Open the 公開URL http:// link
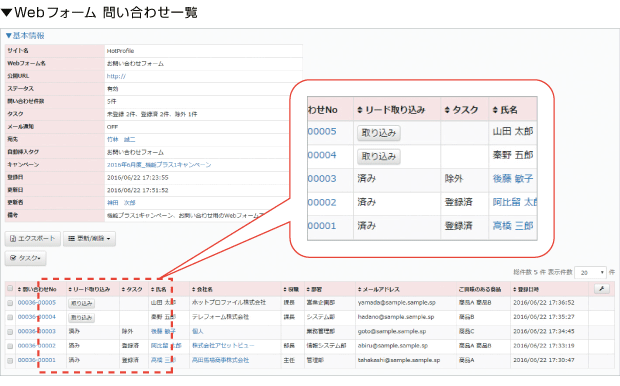The image size is (620, 386). (116, 76)
